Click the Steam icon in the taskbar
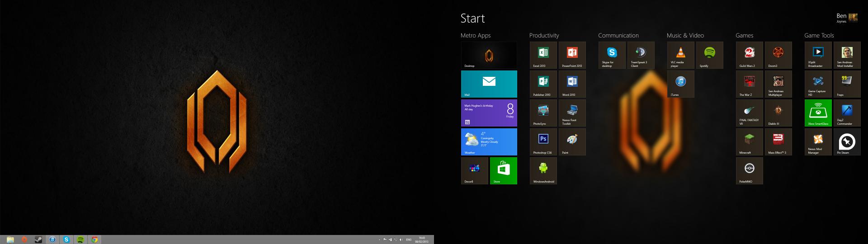 point(38,239)
